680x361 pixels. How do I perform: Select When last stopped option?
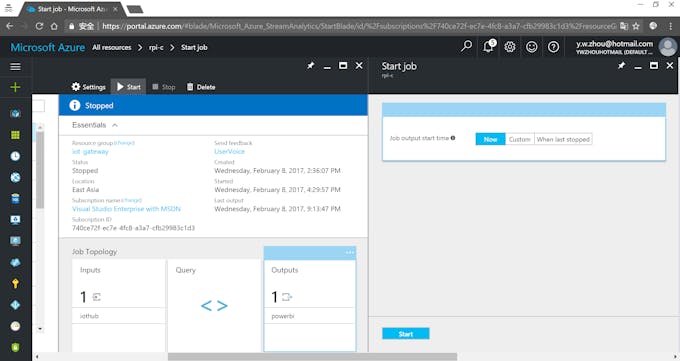(563, 139)
